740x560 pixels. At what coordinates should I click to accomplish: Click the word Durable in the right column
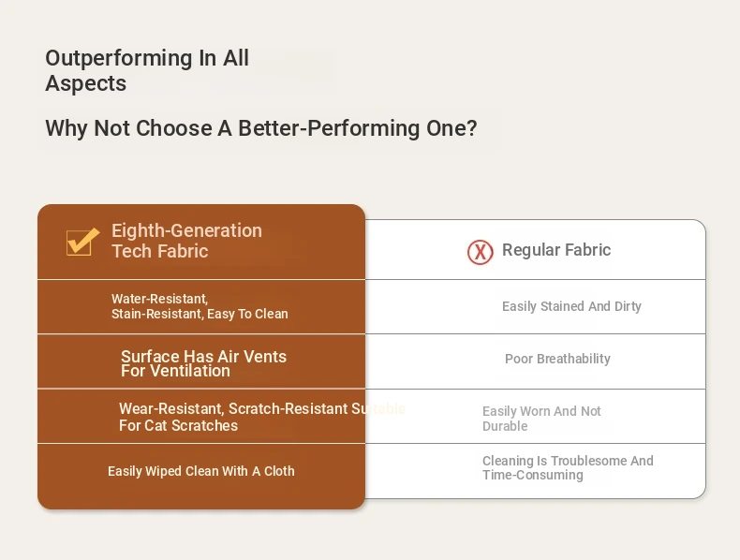(x=505, y=426)
